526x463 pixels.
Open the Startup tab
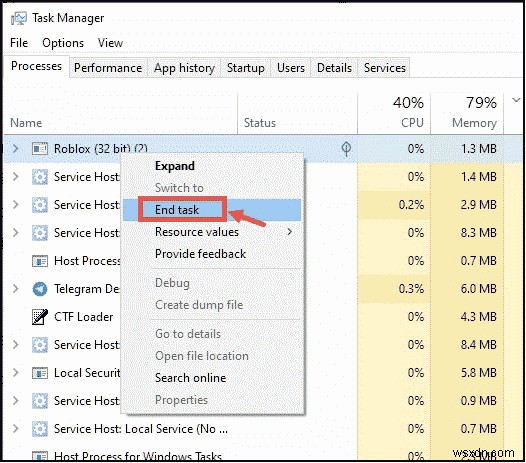point(246,68)
